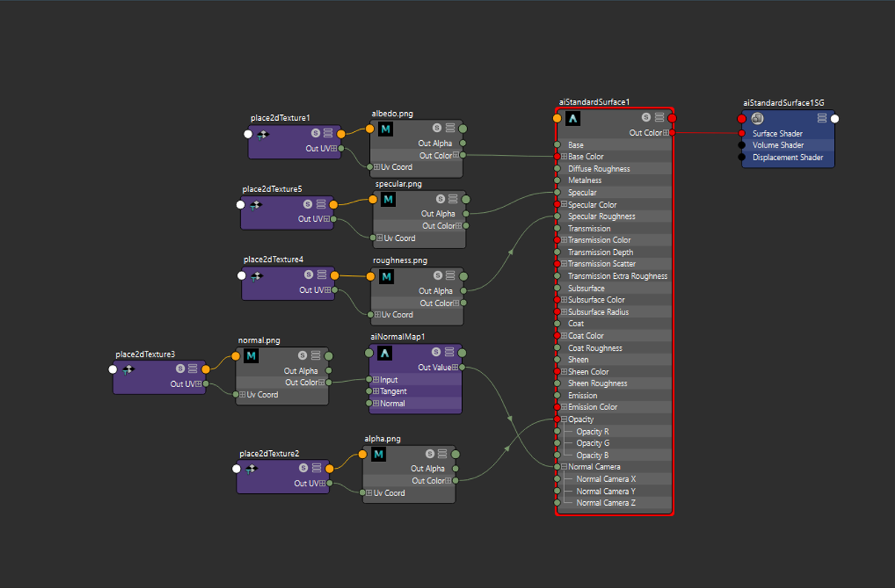
Task: Toggle view mode icon on aiNormalMap1 node
Action: (450, 352)
